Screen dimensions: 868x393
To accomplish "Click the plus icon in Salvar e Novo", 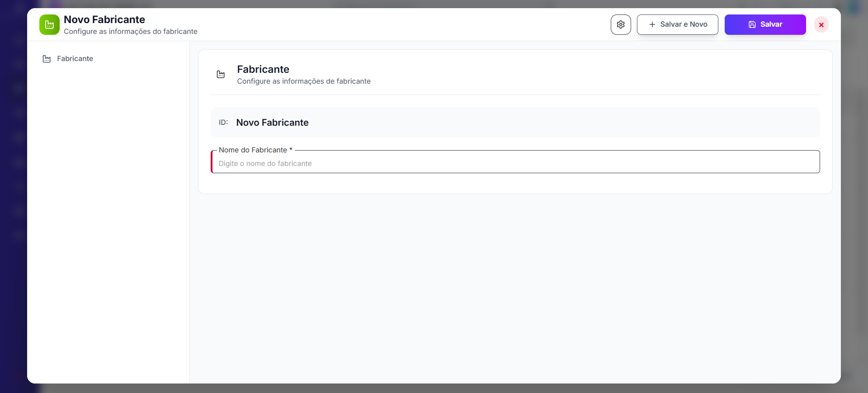I will [652, 24].
